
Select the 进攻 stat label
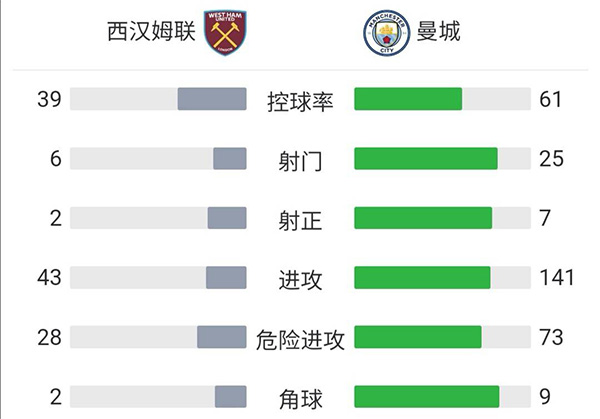300,279
